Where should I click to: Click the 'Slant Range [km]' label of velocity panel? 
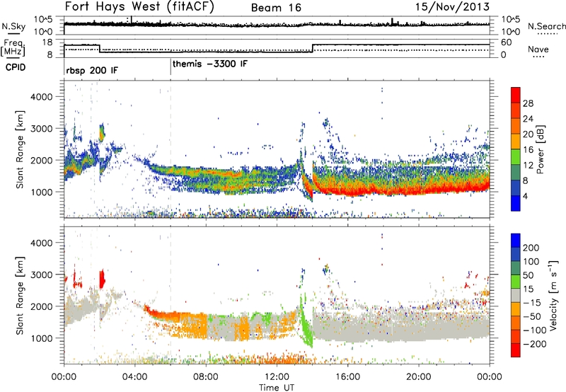[x=20, y=296]
